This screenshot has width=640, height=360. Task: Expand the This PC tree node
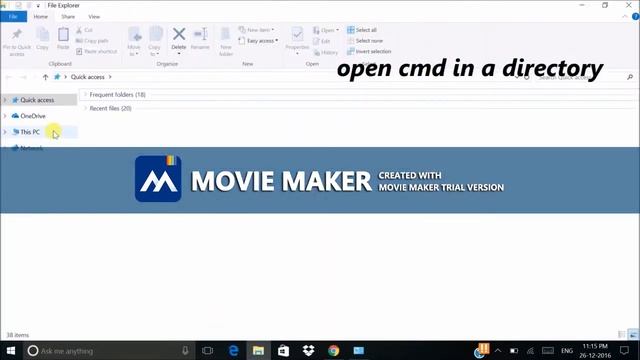click(x=5, y=132)
